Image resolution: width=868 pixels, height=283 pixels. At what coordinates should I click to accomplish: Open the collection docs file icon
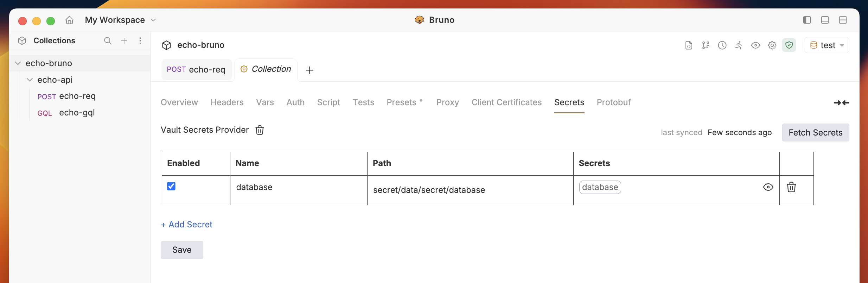pyautogui.click(x=689, y=45)
